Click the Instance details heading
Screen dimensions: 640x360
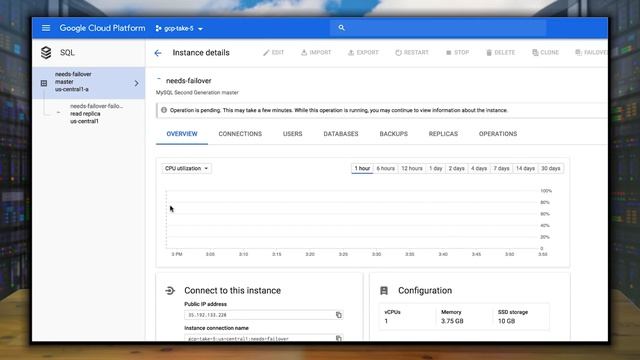coord(201,53)
